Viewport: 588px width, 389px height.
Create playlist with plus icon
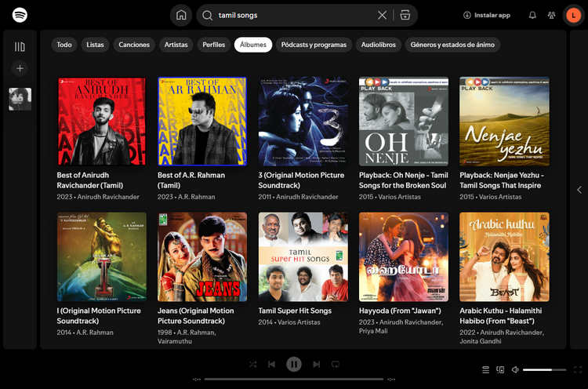pyautogui.click(x=20, y=68)
